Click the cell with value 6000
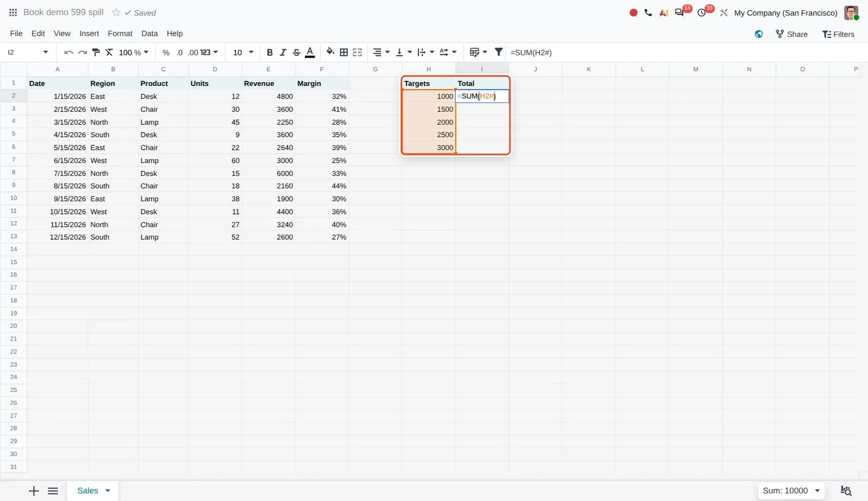 268,173
